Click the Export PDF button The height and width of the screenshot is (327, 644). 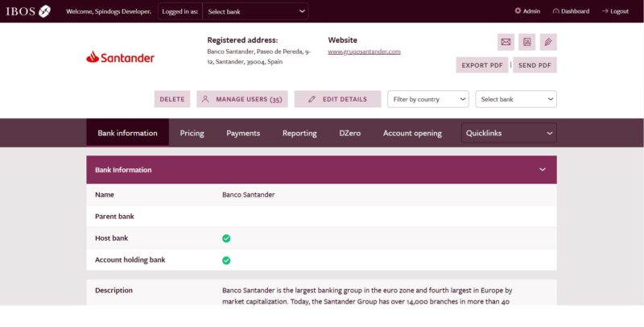481,65
